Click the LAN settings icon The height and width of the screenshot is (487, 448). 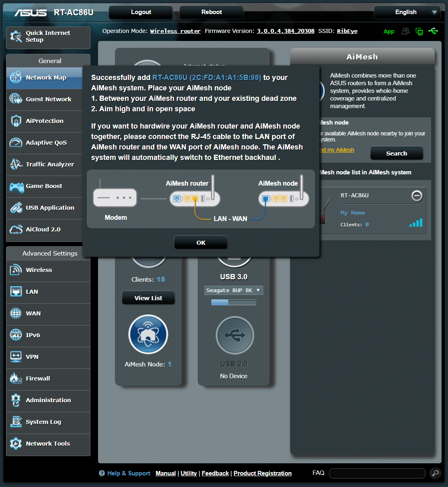click(x=16, y=292)
